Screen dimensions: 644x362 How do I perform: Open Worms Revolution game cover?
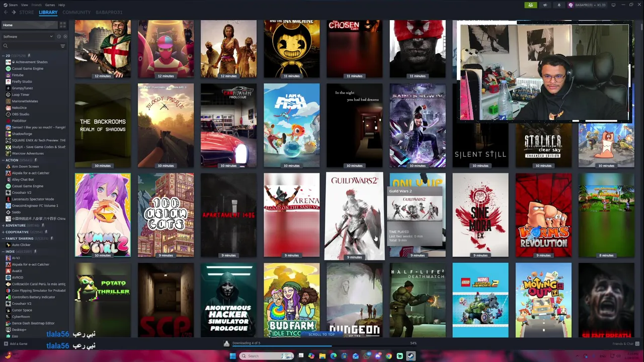pyautogui.click(x=543, y=215)
